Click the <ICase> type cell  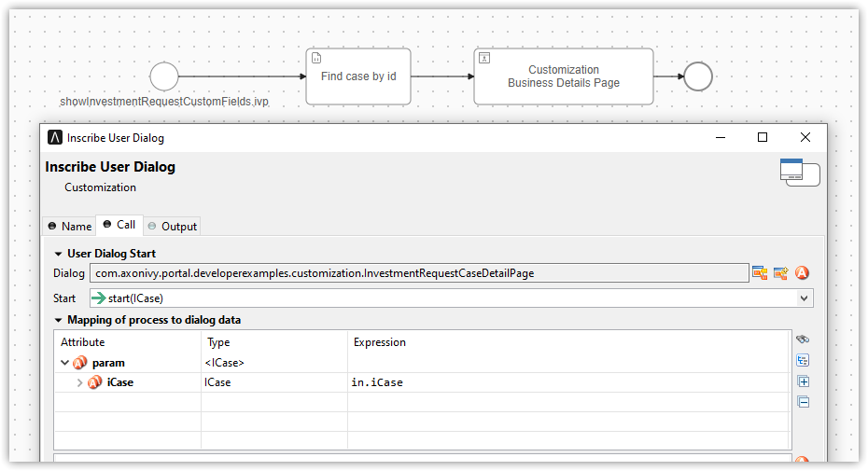[x=274, y=363]
